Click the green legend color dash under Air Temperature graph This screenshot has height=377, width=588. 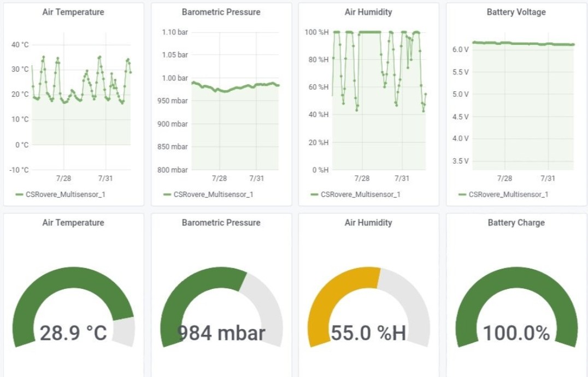[x=19, y=194]
